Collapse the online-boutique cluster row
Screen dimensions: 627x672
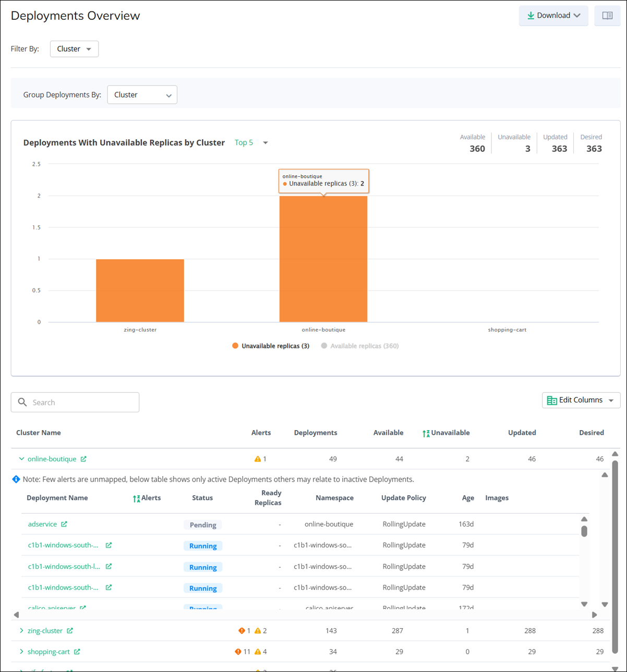click(21, 459)
